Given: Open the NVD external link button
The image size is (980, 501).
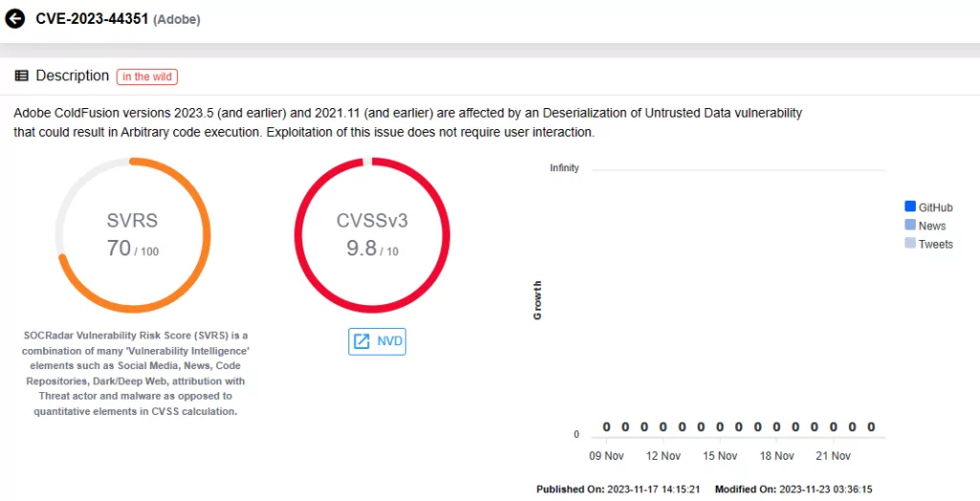Looking at the screenshot, I should (x=377, y=341).
